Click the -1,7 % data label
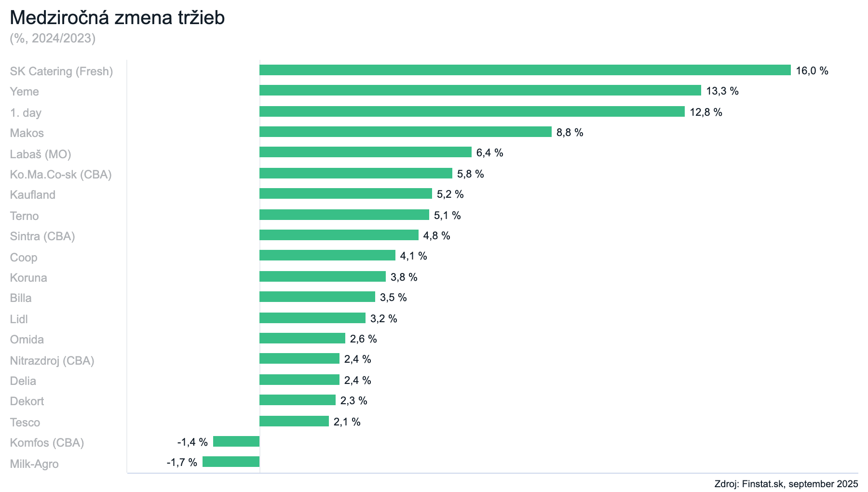 [x=182, y=463]
